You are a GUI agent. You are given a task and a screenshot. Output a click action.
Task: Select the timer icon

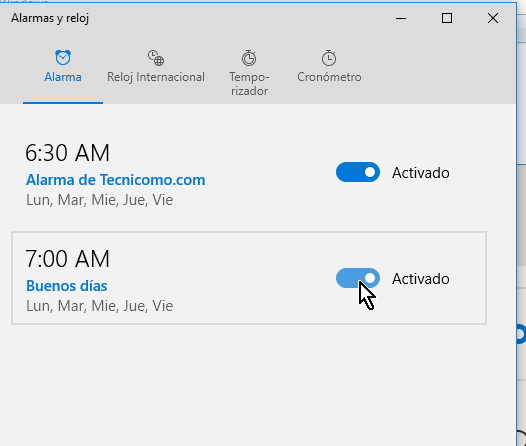click(249, 58)
